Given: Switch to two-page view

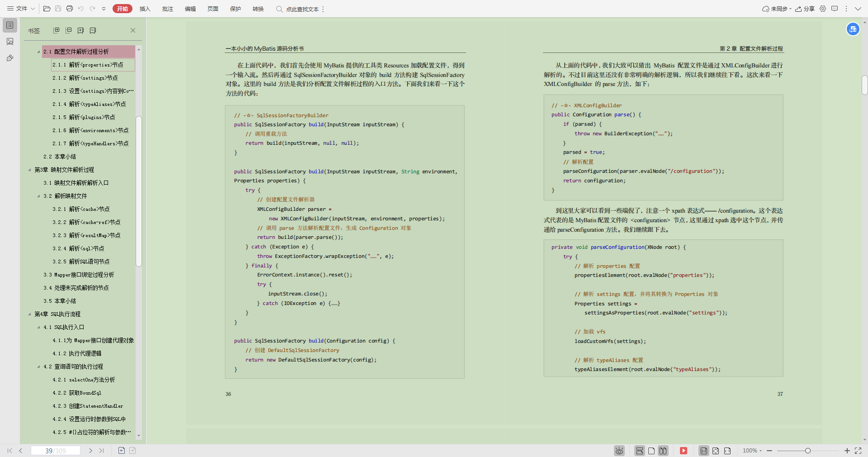Looking at the screenshot, I should (663, 451).
